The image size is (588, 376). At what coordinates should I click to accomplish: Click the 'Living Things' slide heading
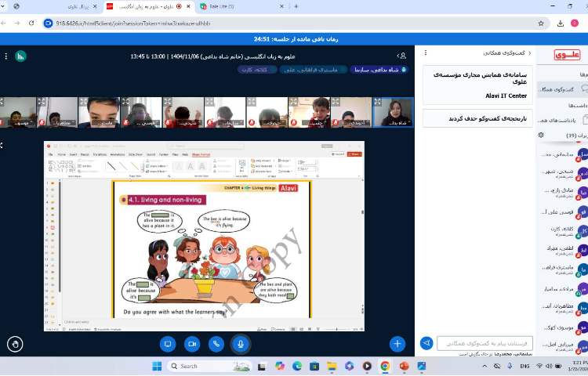click(263, 188)
